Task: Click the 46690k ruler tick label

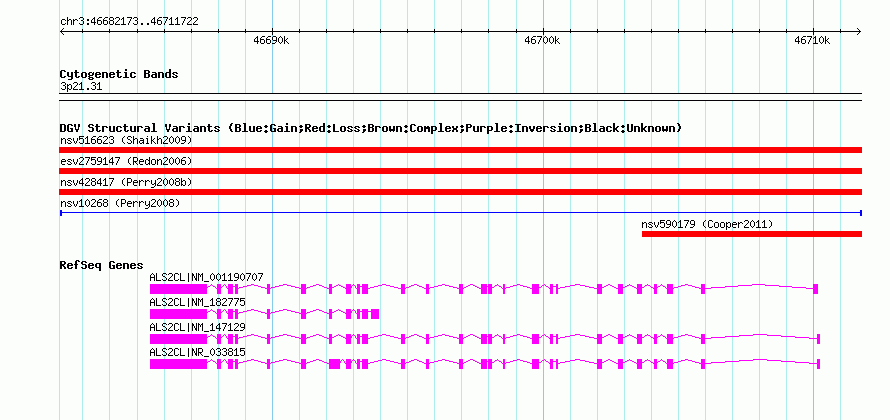Action: [271, 40]
